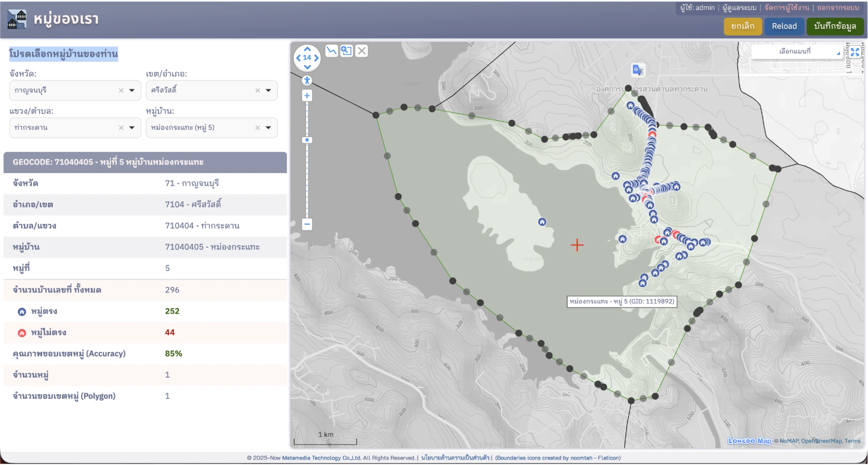Viewport: 868px width, 465px height.
Task: Open the Boundaries icons Flaticon credit link
Action: [x=558, y=457]
